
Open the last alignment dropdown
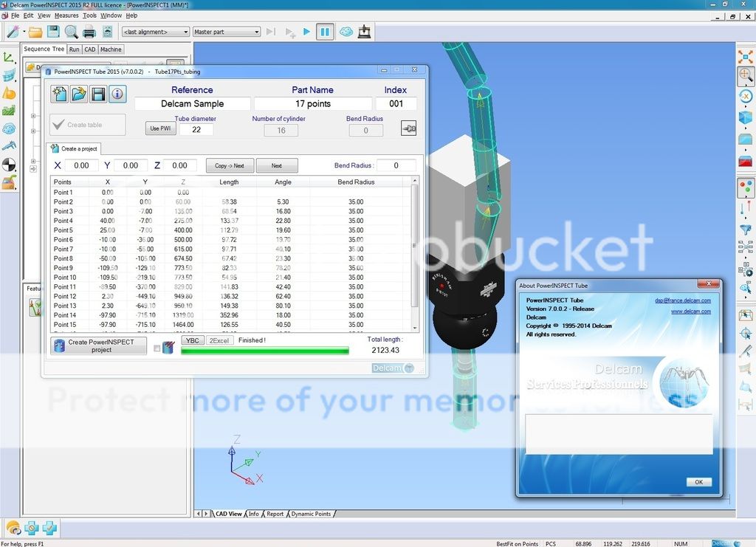tap(155, 32)
